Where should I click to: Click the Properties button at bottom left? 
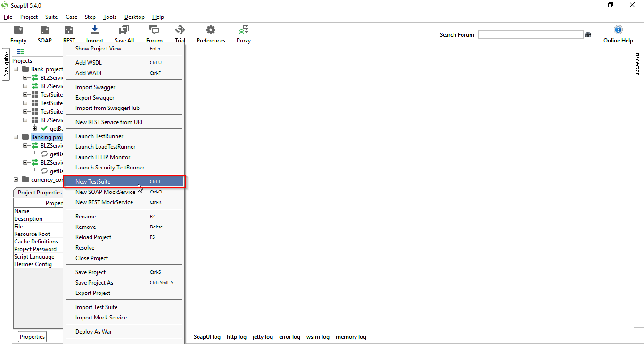[32, 336]
